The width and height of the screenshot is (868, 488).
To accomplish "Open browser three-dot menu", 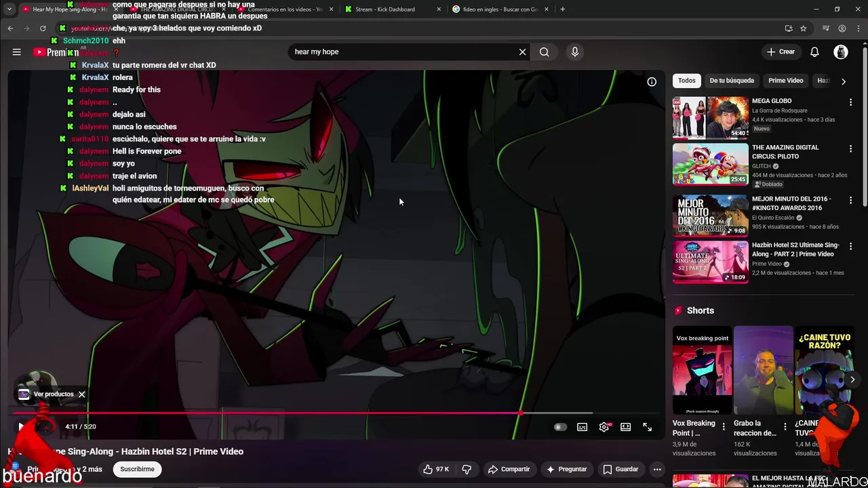I will coord(858,28).
